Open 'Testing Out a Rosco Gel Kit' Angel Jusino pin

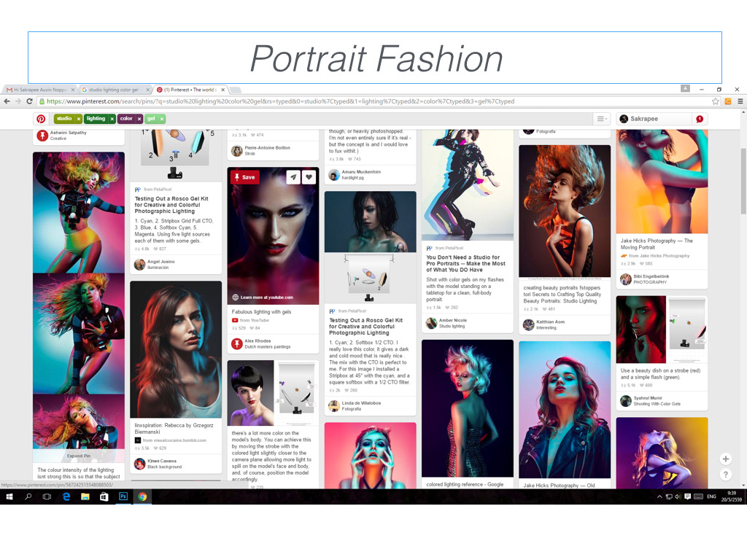click(x=171, y=205)
